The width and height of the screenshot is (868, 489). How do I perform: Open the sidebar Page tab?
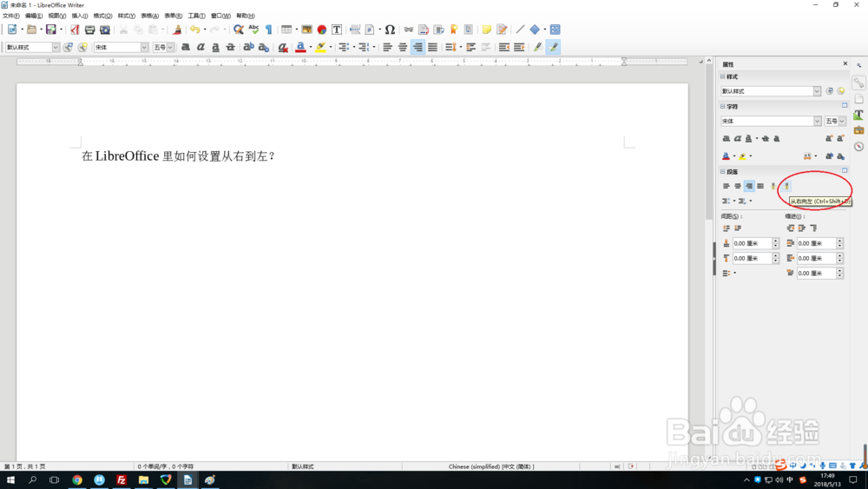(858, 99)
